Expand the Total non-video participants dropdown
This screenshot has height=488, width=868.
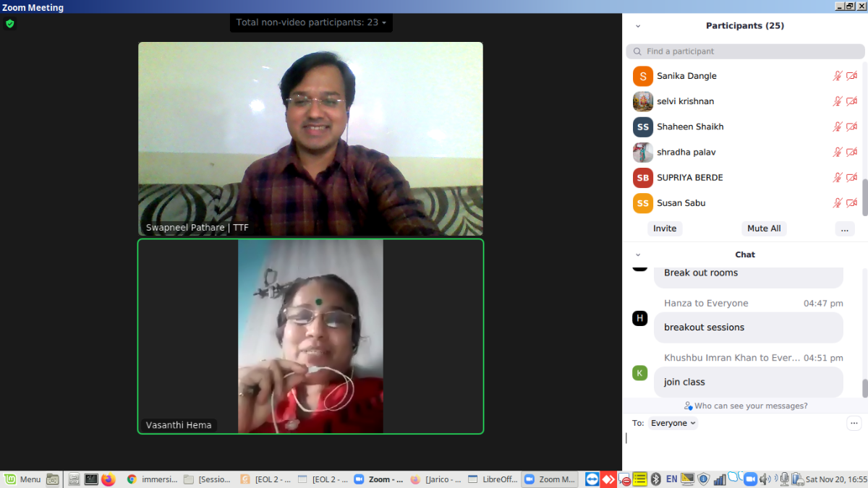coord(311,22)
